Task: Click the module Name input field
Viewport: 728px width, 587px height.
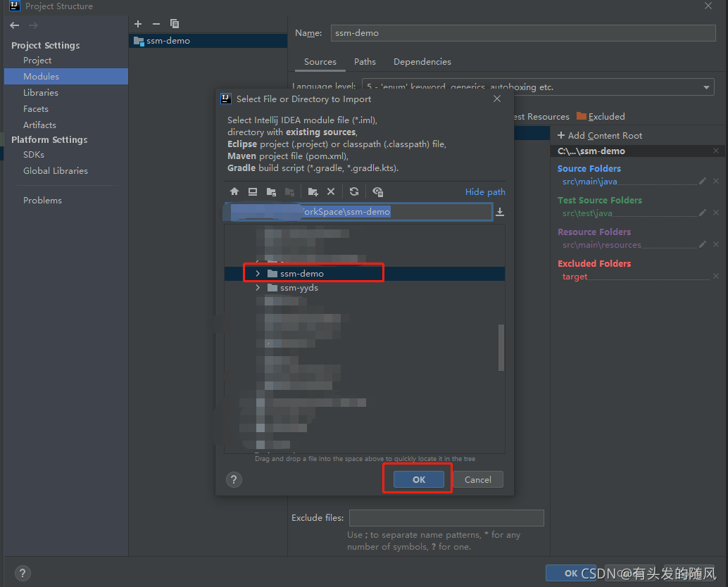Action: coord(523,33)
